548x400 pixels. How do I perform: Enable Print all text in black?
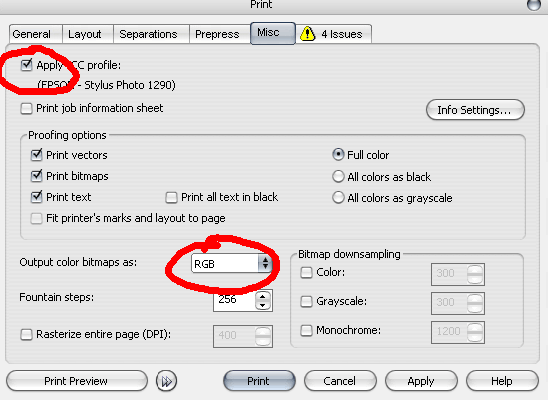171,197
